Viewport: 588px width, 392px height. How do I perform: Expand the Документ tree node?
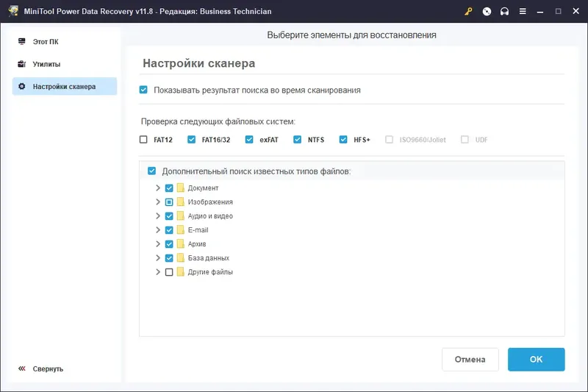[x=158, y=188]
